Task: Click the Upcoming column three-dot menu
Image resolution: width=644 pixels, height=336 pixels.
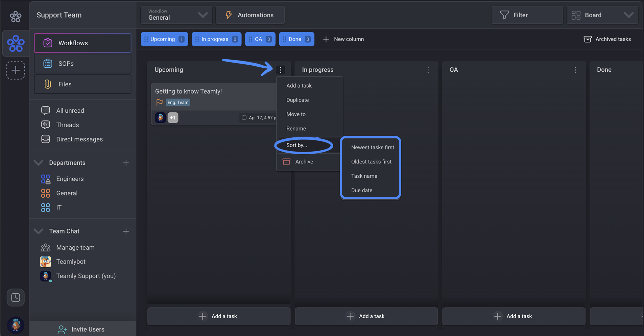Action: point(281,70)
